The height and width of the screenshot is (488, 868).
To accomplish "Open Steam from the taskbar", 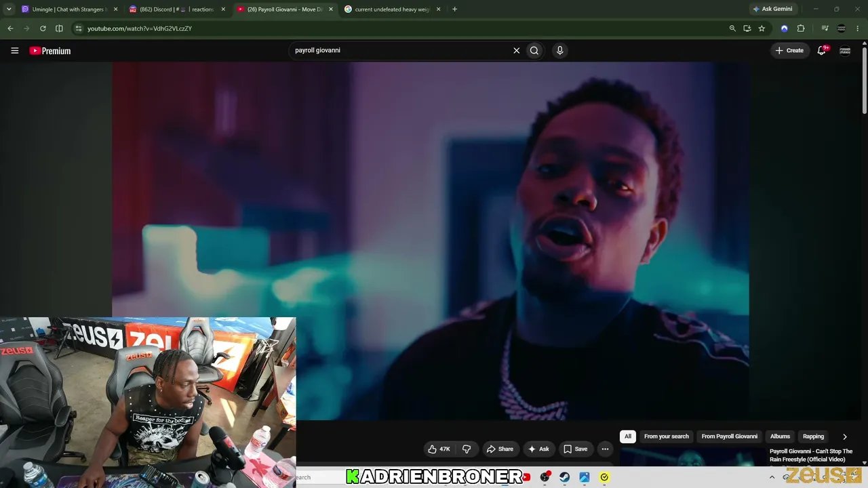I will pos(564,477).
